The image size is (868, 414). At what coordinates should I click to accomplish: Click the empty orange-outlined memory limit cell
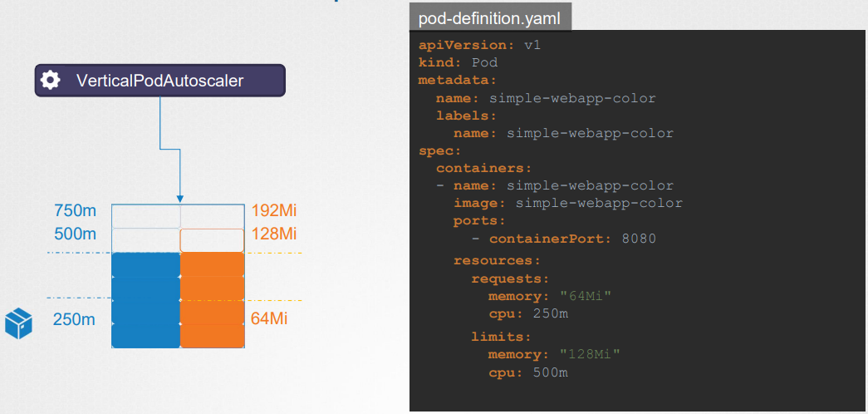coord(212,240)
